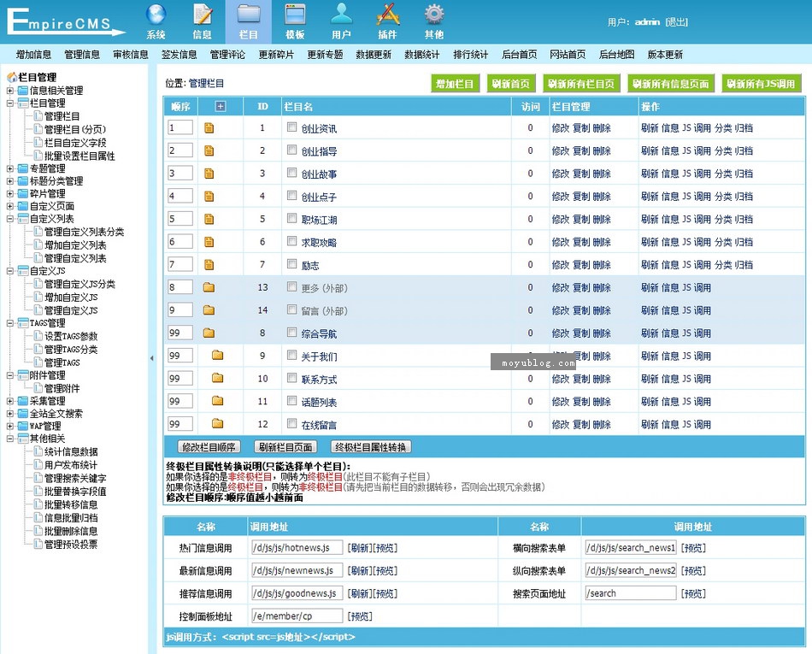Open 版本更新 in the submenu bar

665,55
